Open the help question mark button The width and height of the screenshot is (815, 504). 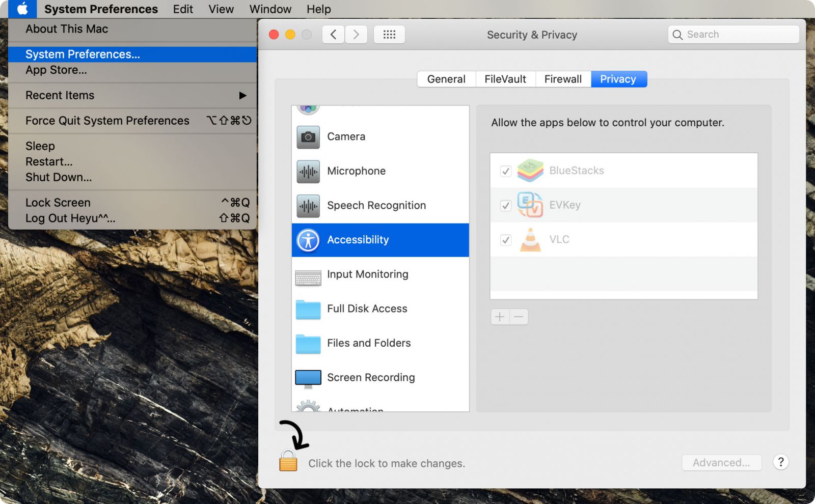tap(781, 462)
